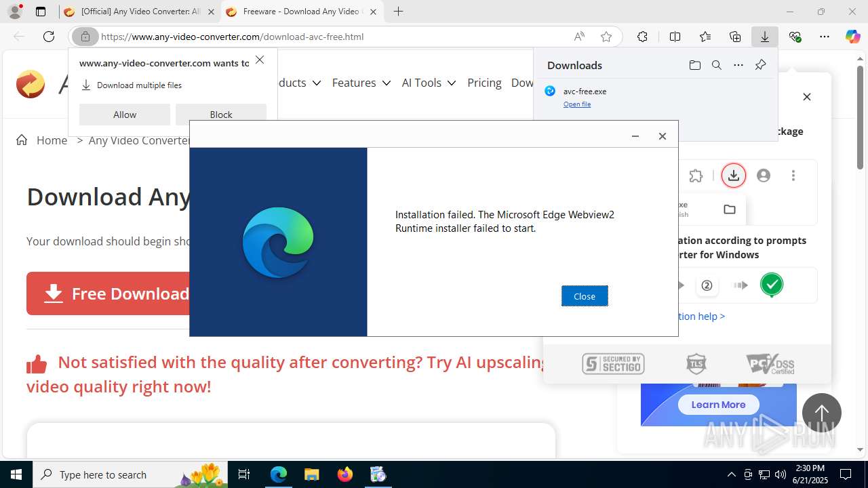Switch to the Official Any Video Converter tab
The image size is (868, 488).
(x=140, y=12)
